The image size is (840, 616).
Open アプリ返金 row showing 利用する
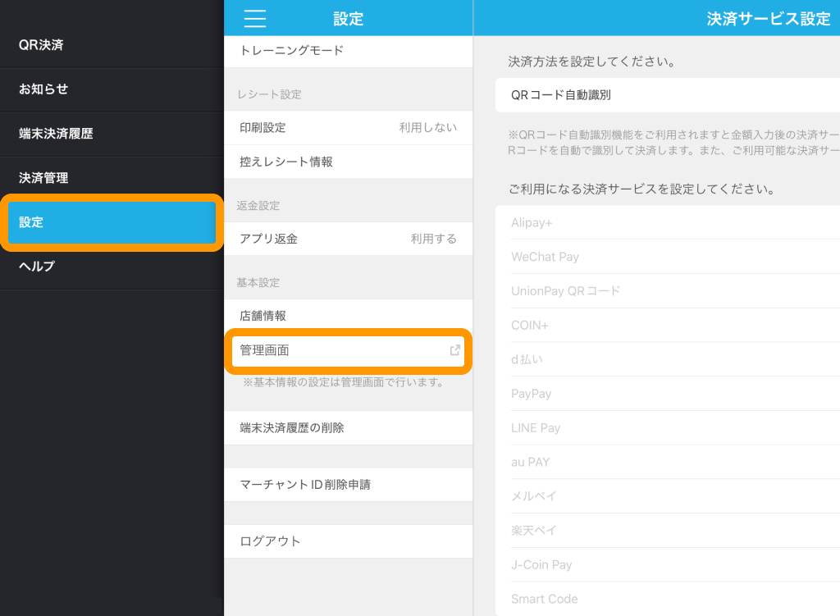tap(348, 239)
